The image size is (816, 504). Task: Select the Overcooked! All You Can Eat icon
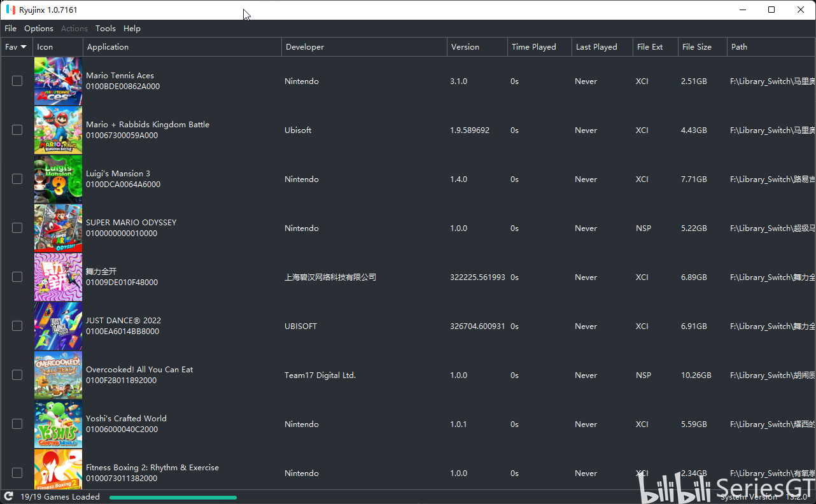tap(58, 375)
